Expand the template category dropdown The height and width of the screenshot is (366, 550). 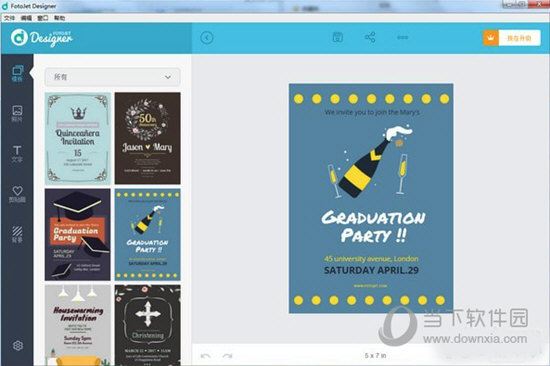coord(113,77)
